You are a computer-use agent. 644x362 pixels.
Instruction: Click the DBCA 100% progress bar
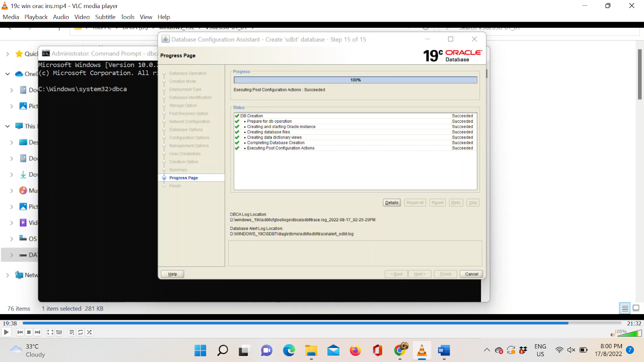click(x=355, y=80)
